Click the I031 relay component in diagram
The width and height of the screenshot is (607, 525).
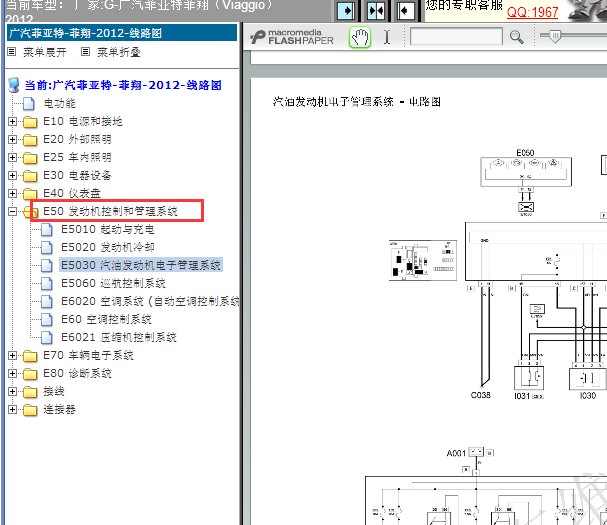tap(529, 378)
